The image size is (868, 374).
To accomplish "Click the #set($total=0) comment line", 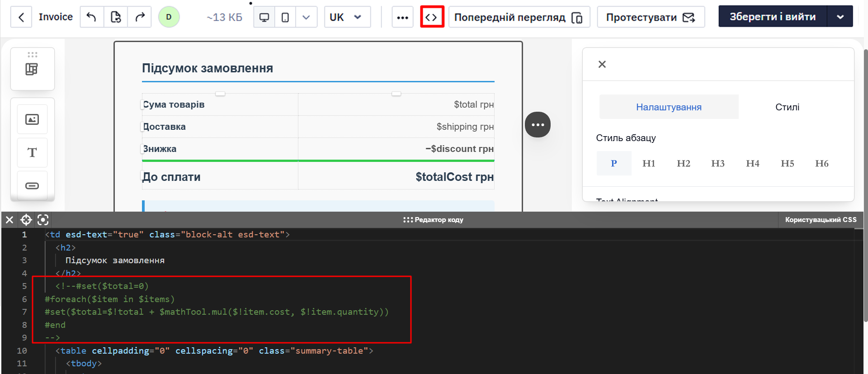I will [102, 286].
